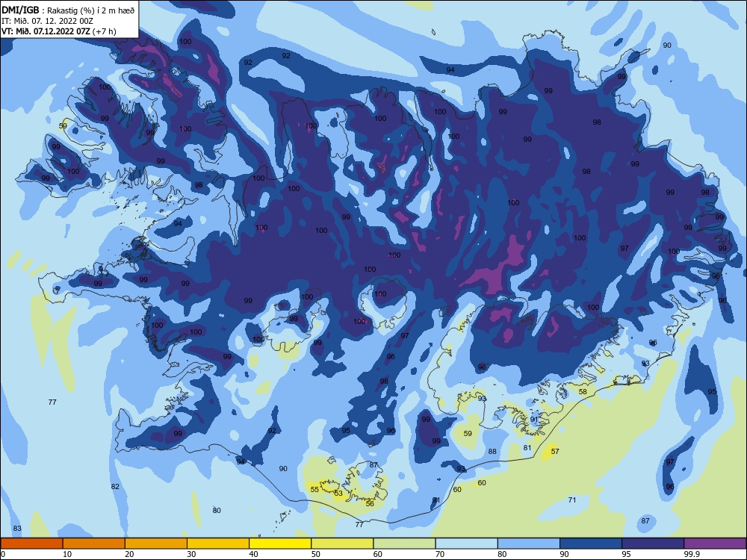This screenshot has height=560, width=747.
Task: Click the humidity value '71' over the green area
Action: click(x=572, y=500)
